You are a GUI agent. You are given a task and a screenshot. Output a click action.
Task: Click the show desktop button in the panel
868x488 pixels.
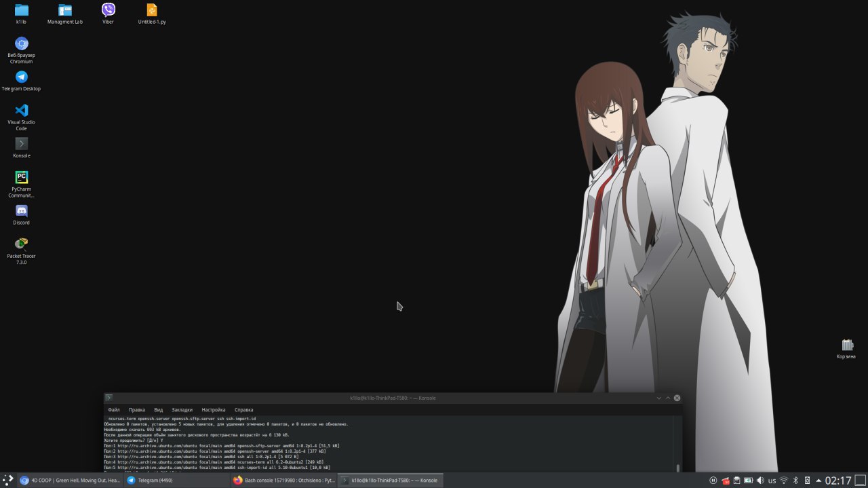860,480
